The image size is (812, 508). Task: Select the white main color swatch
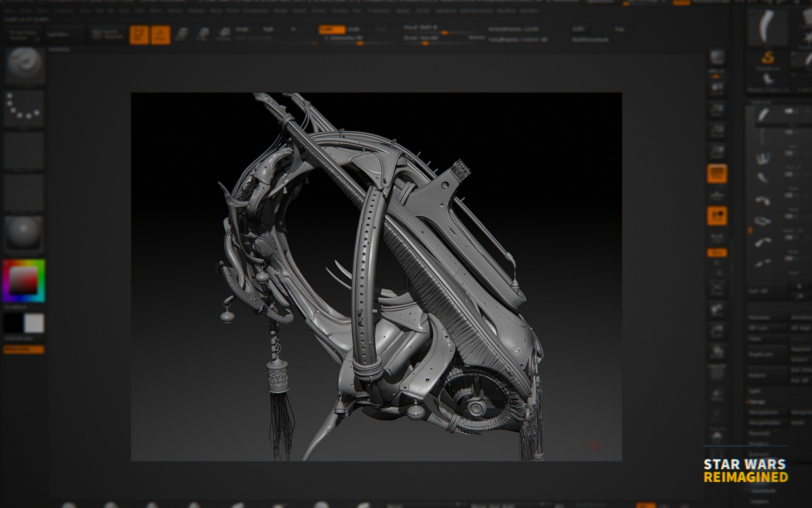[x=34, y=323]
